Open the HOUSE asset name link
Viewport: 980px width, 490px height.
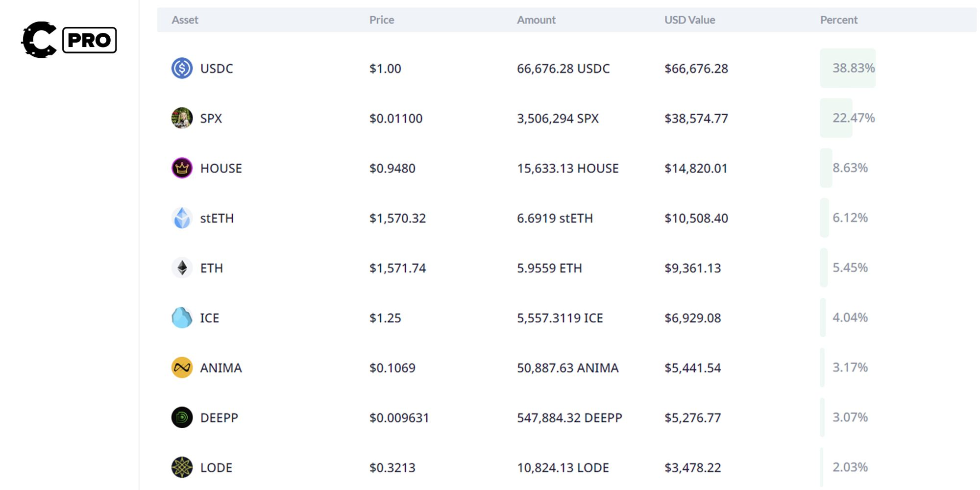click(x=221, y=169)
